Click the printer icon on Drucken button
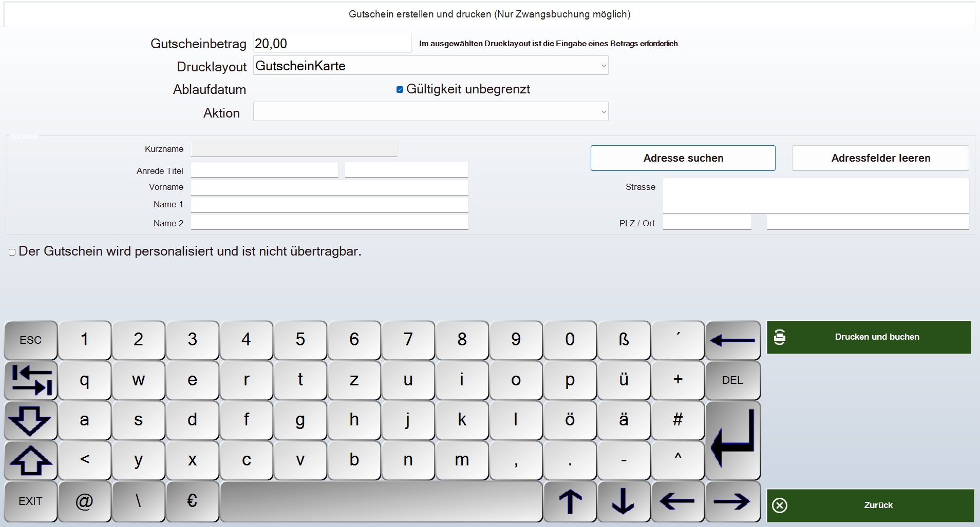Image resolution: width=980 pixels, height=527 pixels. pos(780,337)
